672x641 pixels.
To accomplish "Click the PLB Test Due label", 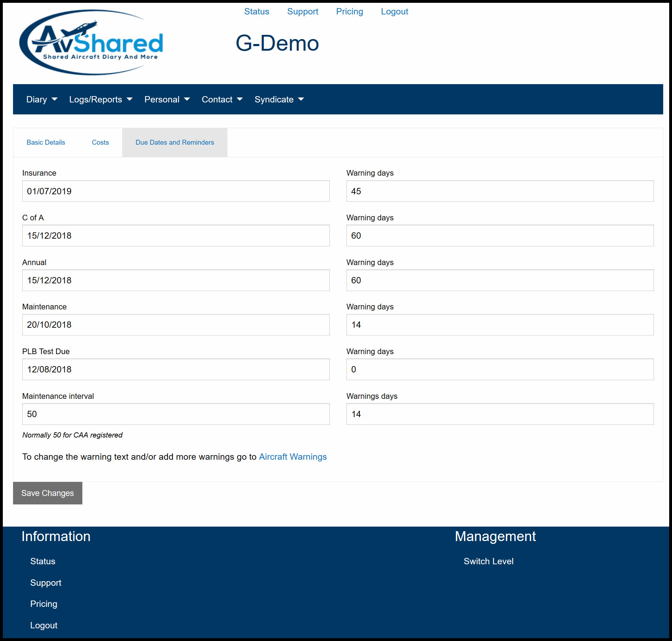I will [46, 352].
